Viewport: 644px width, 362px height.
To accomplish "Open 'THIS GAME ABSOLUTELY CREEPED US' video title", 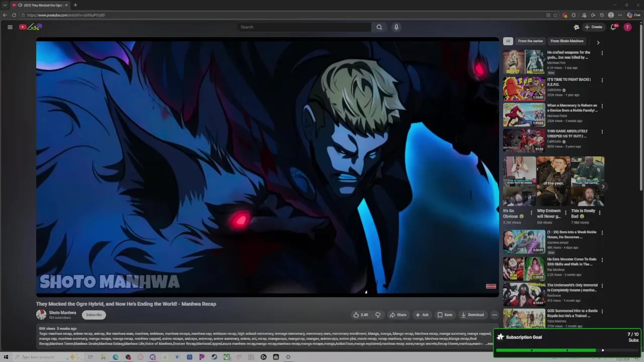I will pos(568,134).
